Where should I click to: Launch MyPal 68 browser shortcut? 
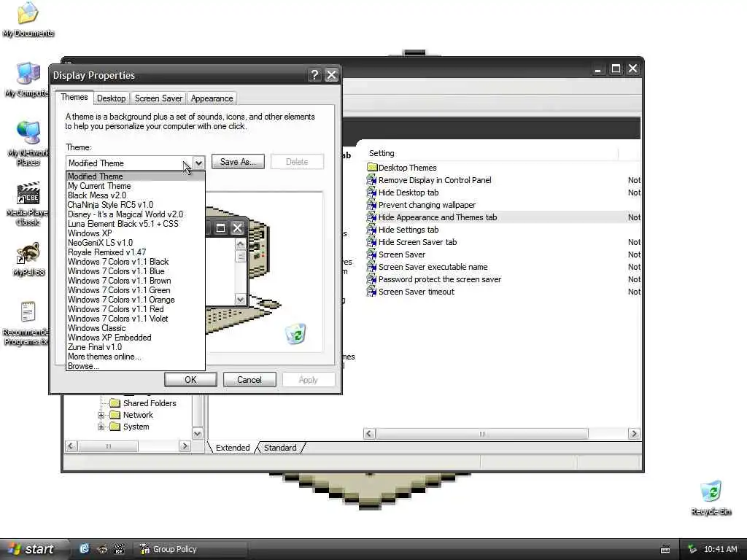coord(28,253)
